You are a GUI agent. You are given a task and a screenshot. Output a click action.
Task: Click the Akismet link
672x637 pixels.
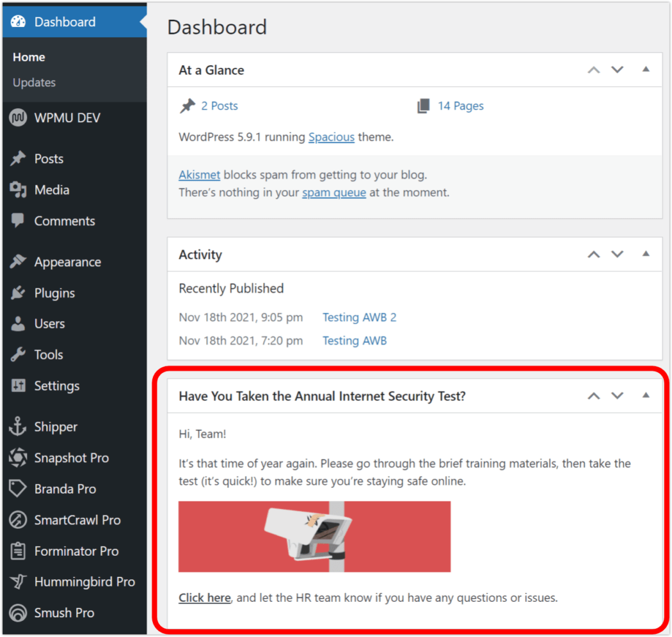pyautogui.click(x=199, y=175)
